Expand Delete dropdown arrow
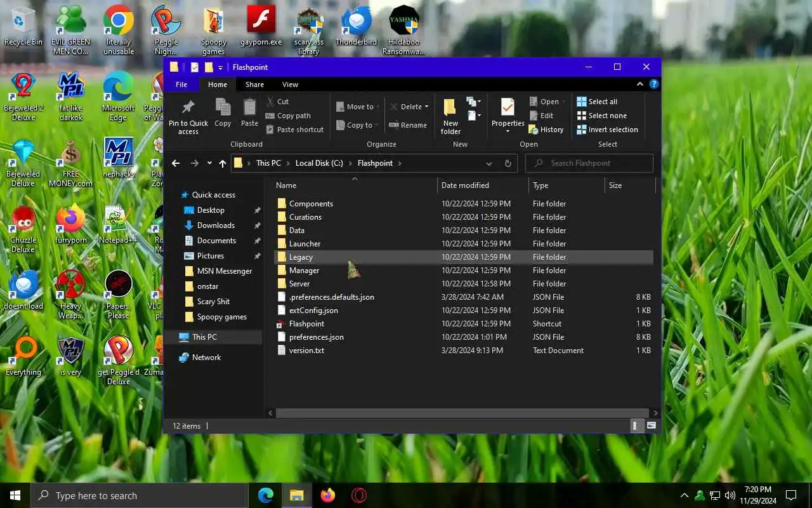 tap(426, 107)
